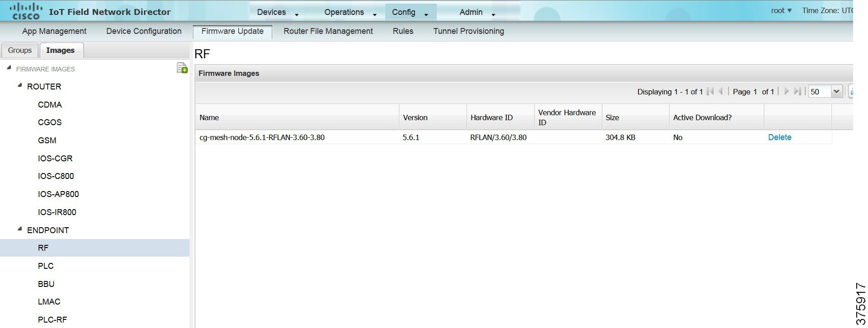Collapse the ENDPOINT tree node
This screenshot has height=328, width=868.
coord(19,229)
